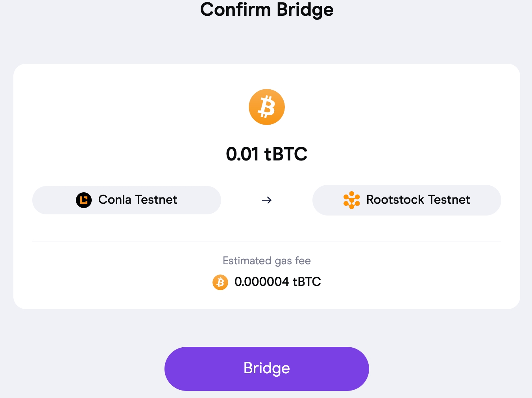
Task: Click the "Conla Testnet" text label
Action: pyautogui.click(x=138, y=200)
